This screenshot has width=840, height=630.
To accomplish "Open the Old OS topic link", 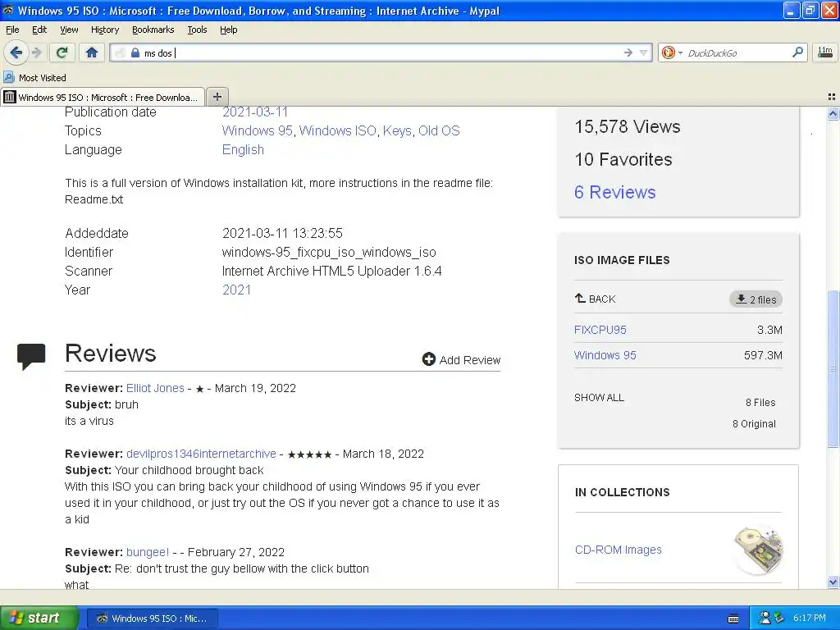I will (439, 130).
